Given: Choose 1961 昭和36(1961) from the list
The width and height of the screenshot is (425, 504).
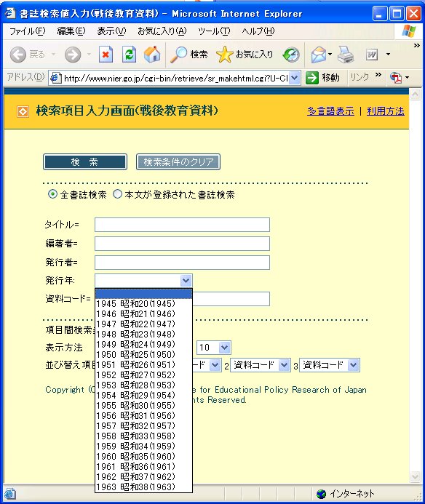Looking at the screenshot, I should click(143, 467).
